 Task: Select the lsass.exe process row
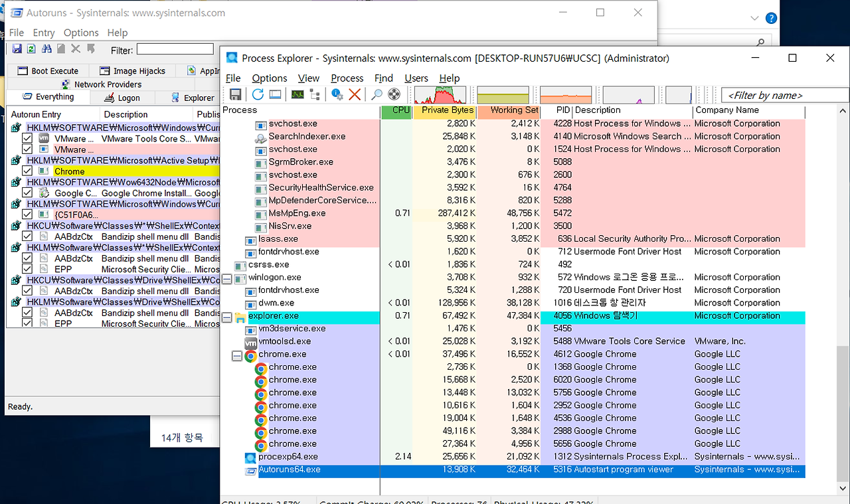513,239
